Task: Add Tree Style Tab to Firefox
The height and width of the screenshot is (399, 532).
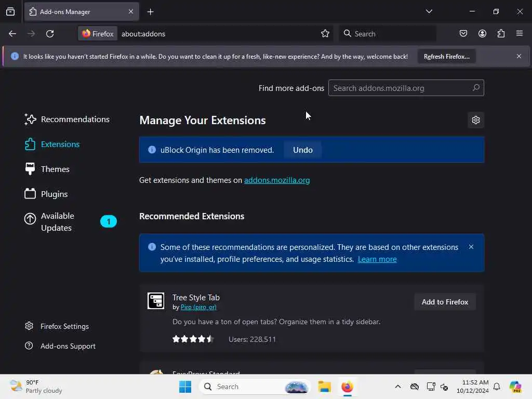Action: (445, 302)
